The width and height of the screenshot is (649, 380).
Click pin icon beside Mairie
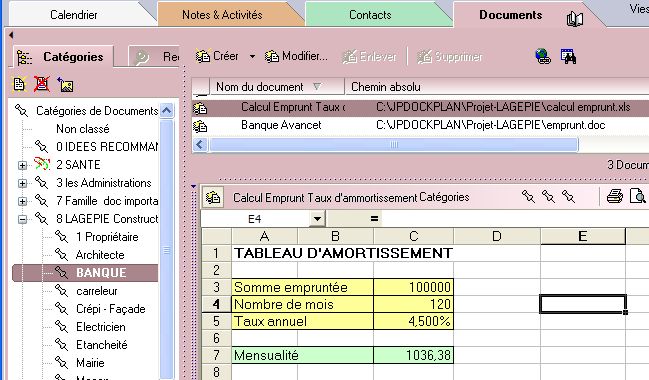coord(61,363)
